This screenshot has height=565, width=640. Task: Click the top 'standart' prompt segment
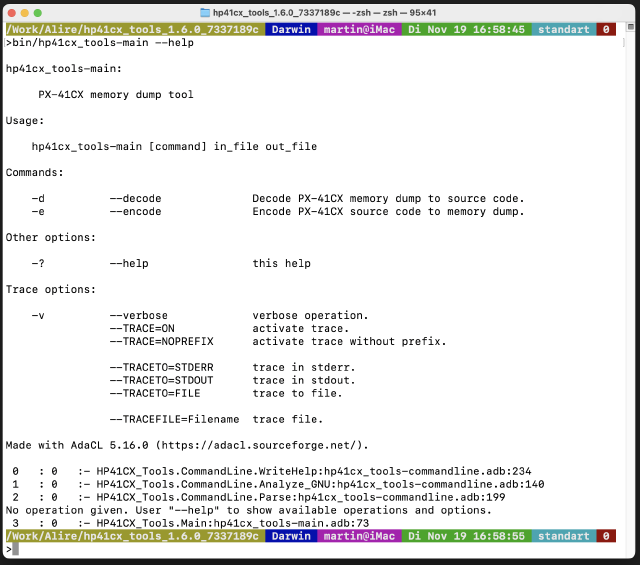(x=564, y=29)
